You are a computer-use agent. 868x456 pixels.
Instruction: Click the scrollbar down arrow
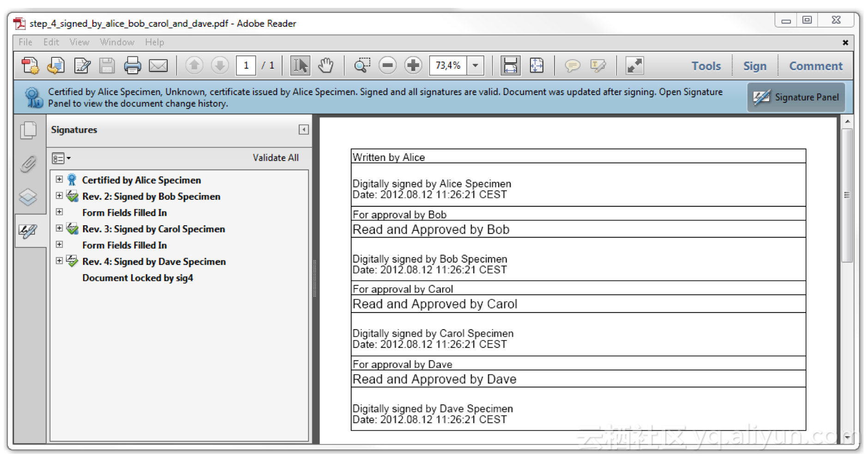(847, 437)
